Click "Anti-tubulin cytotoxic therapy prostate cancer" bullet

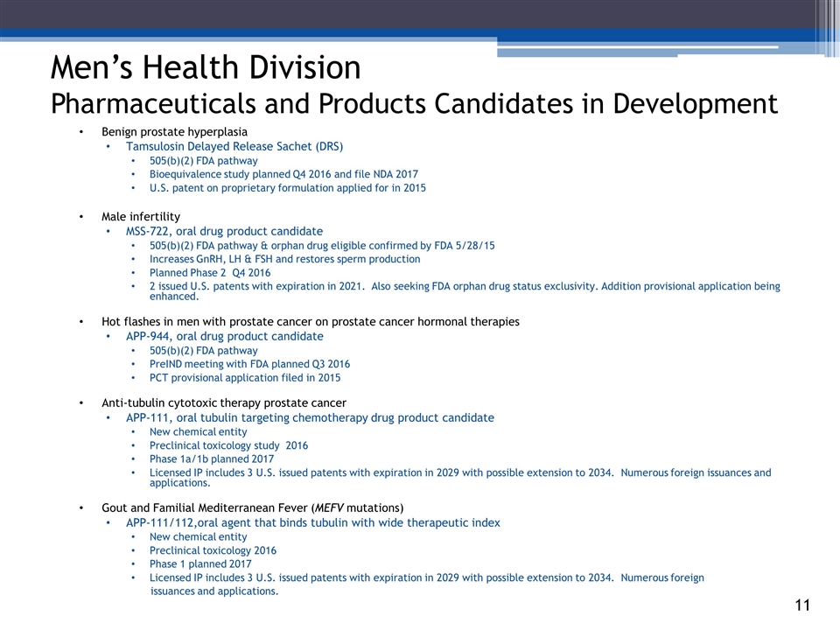pos(223,402)
